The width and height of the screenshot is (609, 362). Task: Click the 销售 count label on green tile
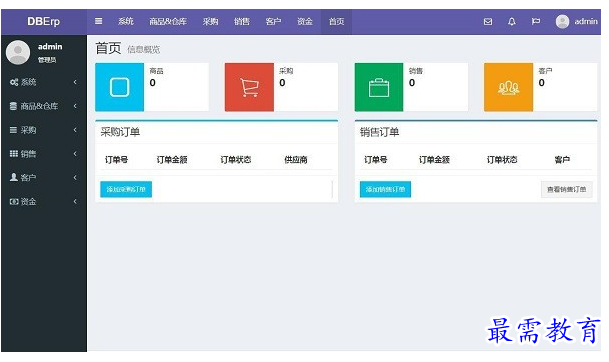(416, 71)
